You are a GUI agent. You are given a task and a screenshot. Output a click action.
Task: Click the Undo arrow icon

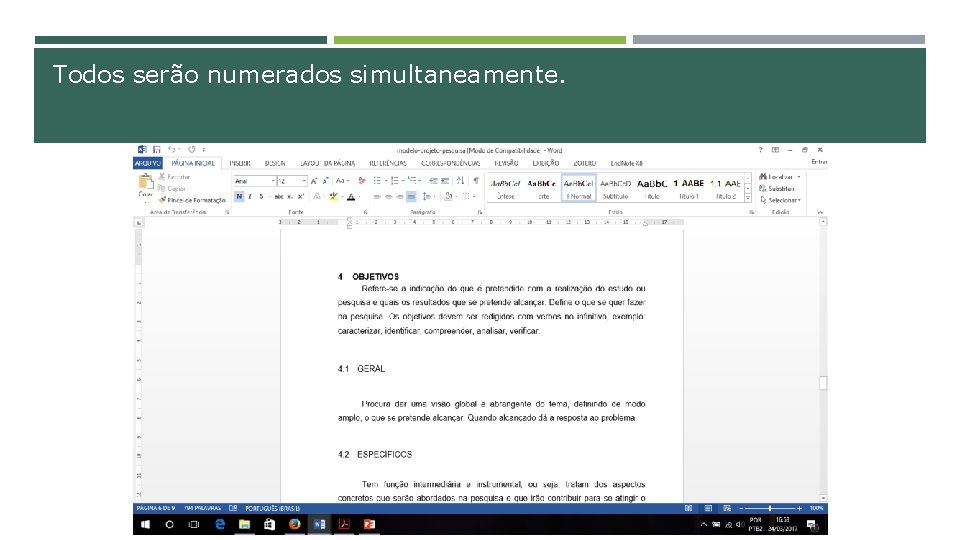(171, 149)
